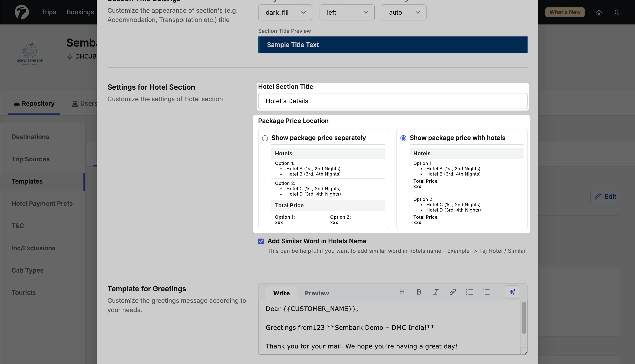Select Show package price separately
Screen dimensions: 635x364
265,138
